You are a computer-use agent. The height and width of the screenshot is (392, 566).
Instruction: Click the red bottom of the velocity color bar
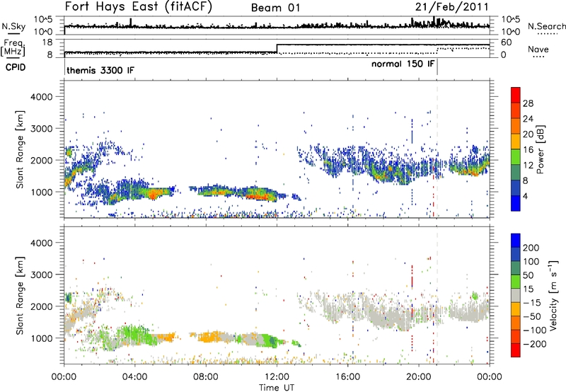tap(516, 350)
